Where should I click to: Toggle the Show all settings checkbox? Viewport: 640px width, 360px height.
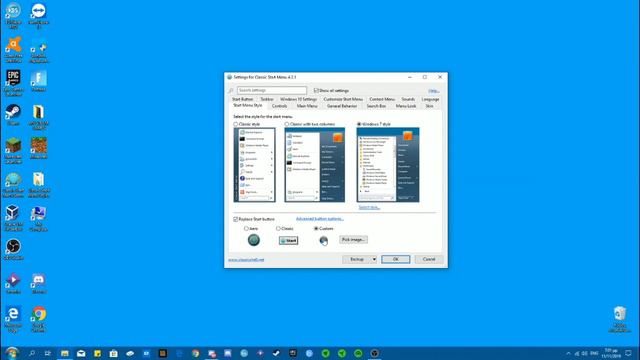coord(316,90)
